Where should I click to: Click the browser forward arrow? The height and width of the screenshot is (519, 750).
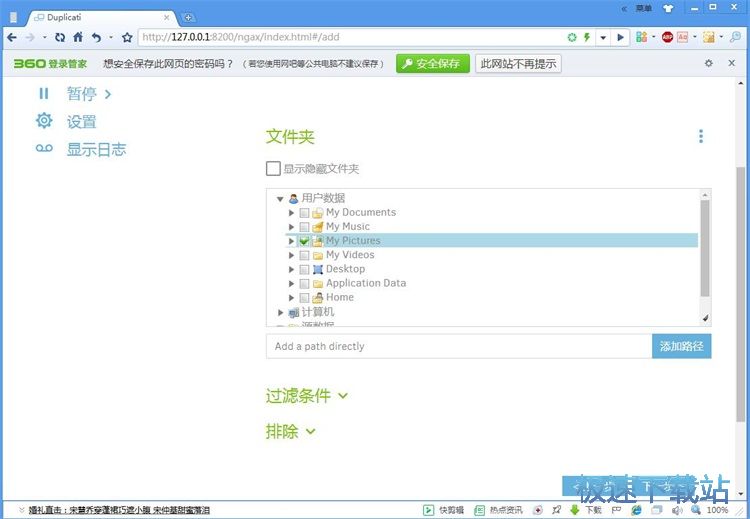click(x=30, y=37)
